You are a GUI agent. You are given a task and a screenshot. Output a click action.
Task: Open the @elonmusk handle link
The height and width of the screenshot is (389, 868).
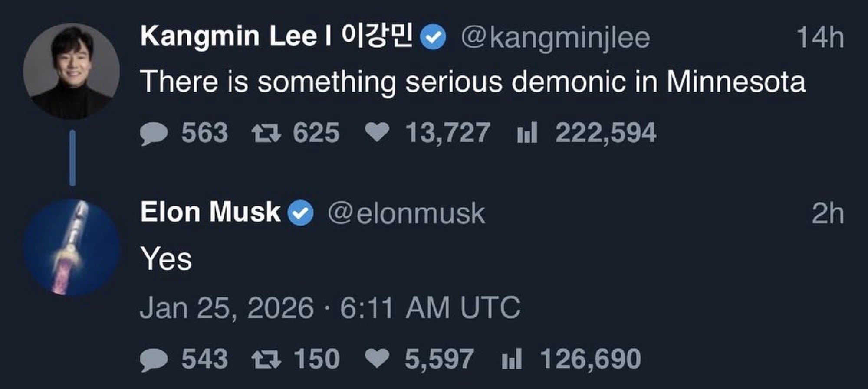pos(406,213)
